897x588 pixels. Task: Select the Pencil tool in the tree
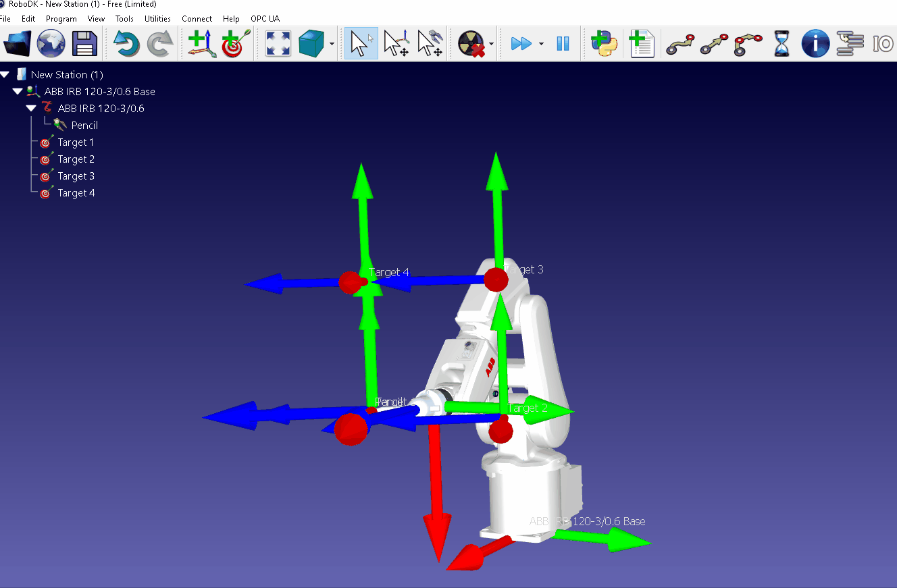(84, 125)
